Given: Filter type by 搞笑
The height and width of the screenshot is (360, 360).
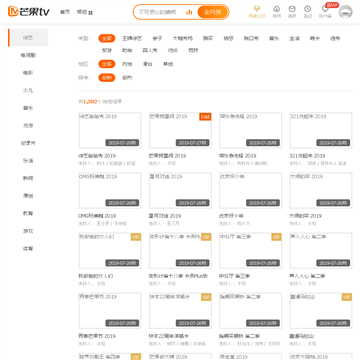Looking at the screenshot, I should [208, 38].
